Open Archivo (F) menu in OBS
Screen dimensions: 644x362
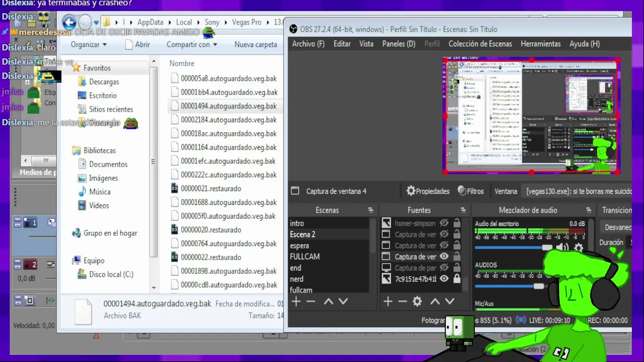pos(308,44)
